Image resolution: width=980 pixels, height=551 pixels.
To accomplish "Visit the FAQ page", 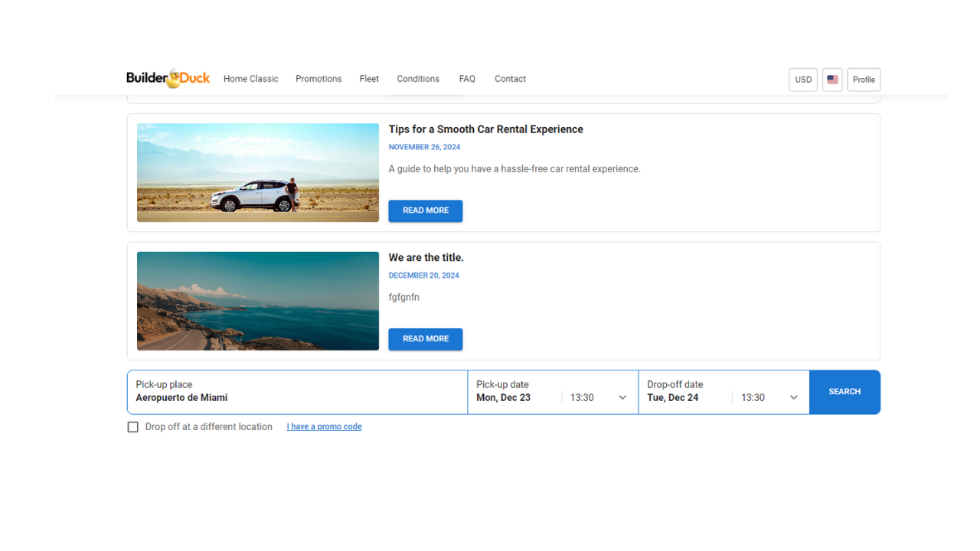I will (x=467, y=79).
